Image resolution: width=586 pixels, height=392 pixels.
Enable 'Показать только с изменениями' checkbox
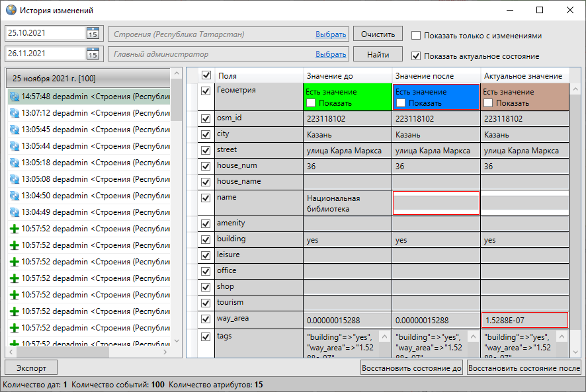coord(416,36)
